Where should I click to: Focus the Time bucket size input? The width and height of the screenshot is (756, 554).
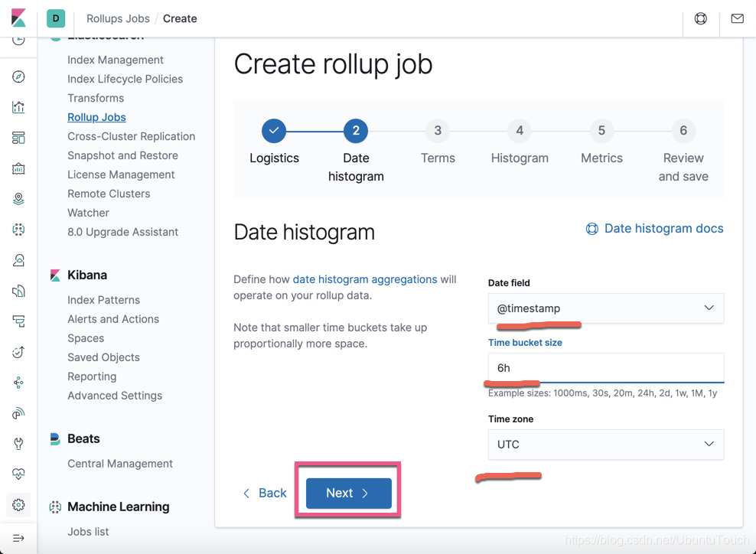pos(605,368)
